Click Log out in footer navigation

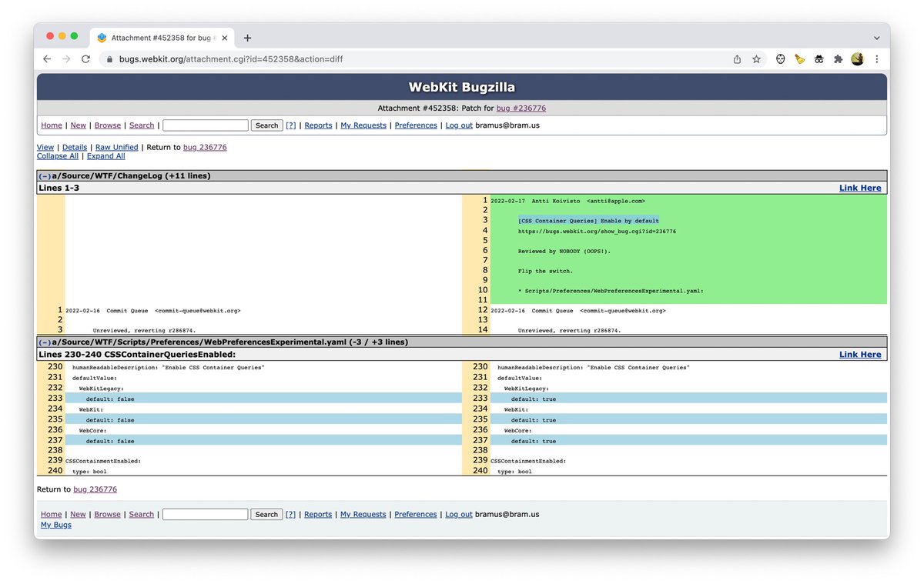tap(459, 515)
